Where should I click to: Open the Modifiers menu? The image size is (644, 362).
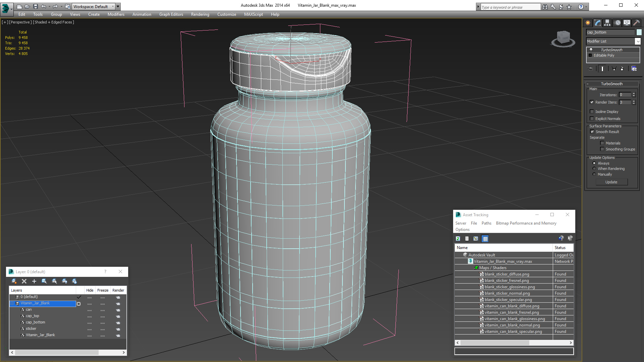tap(115, 14)
